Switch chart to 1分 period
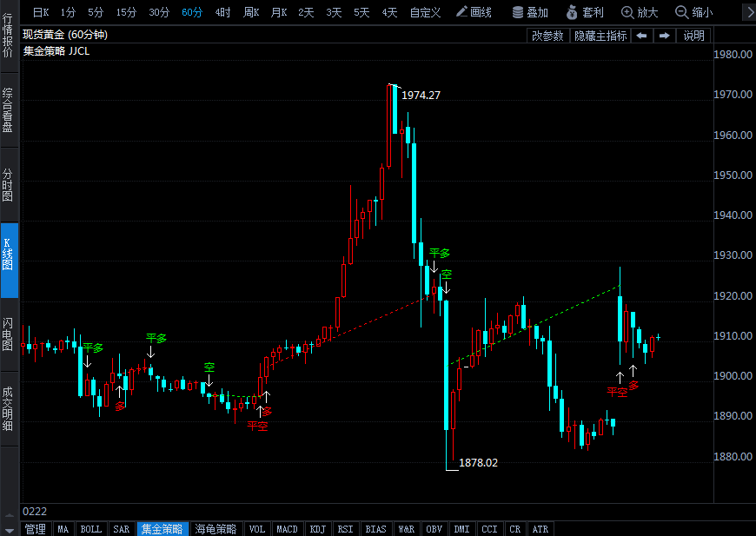 (x=68, y=12)
